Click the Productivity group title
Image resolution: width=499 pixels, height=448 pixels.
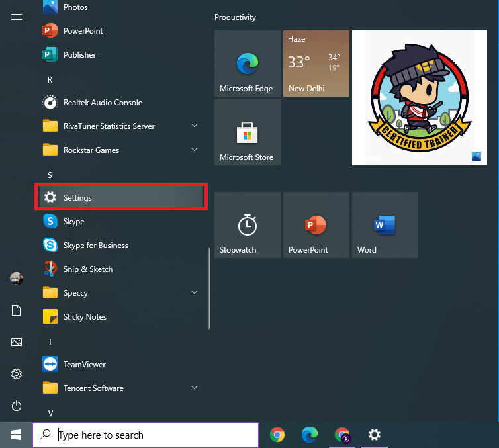pos(235,17)
